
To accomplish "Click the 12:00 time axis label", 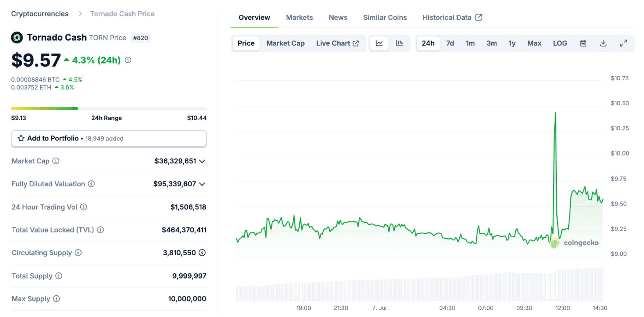I will (563, 308).
